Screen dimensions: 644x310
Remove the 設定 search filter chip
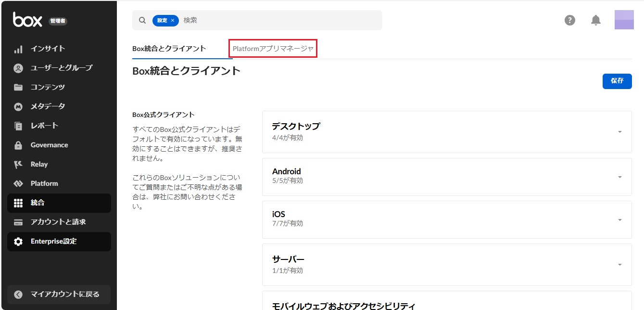coord(173,20)
